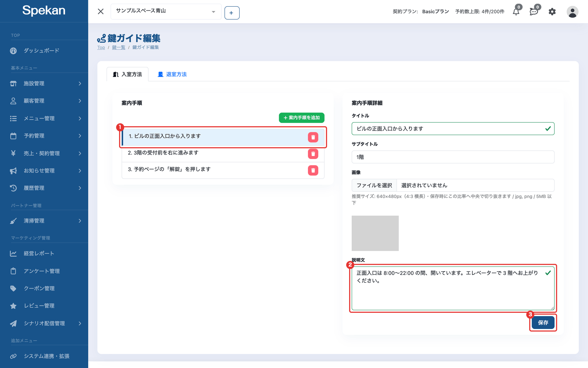Switch to the 入室方法 tab
The height and width of the screenshot is (368, 588).
pos(128,74)
